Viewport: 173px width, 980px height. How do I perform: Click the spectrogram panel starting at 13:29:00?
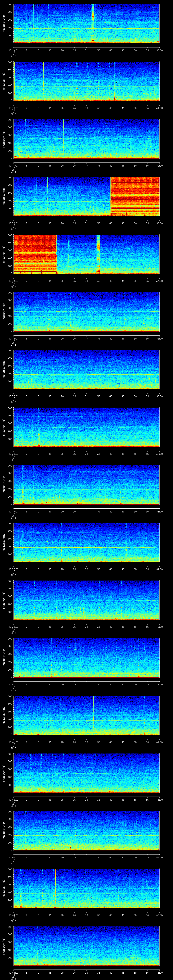[x=86, y=24]
